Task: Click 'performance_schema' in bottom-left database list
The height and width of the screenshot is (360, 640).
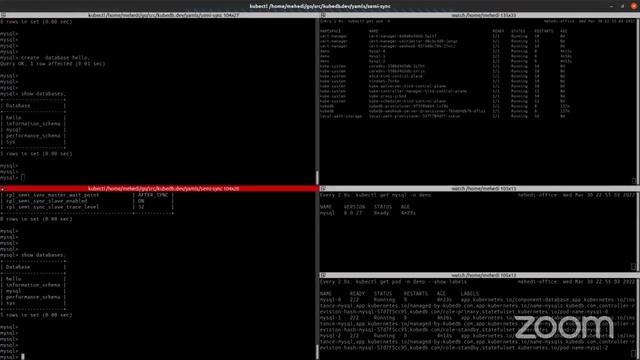Action: pyautogui.click(x=33, y=297)
